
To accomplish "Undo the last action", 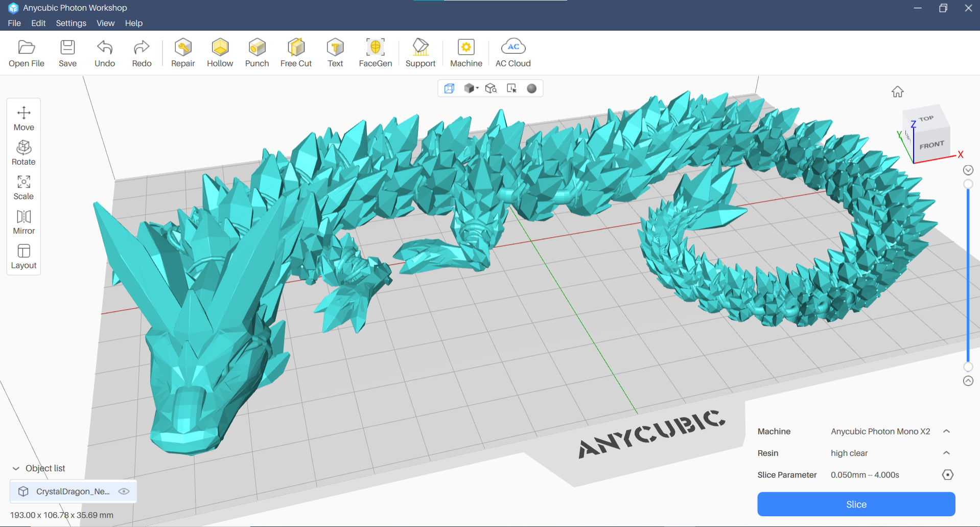I will coord(105,53).
